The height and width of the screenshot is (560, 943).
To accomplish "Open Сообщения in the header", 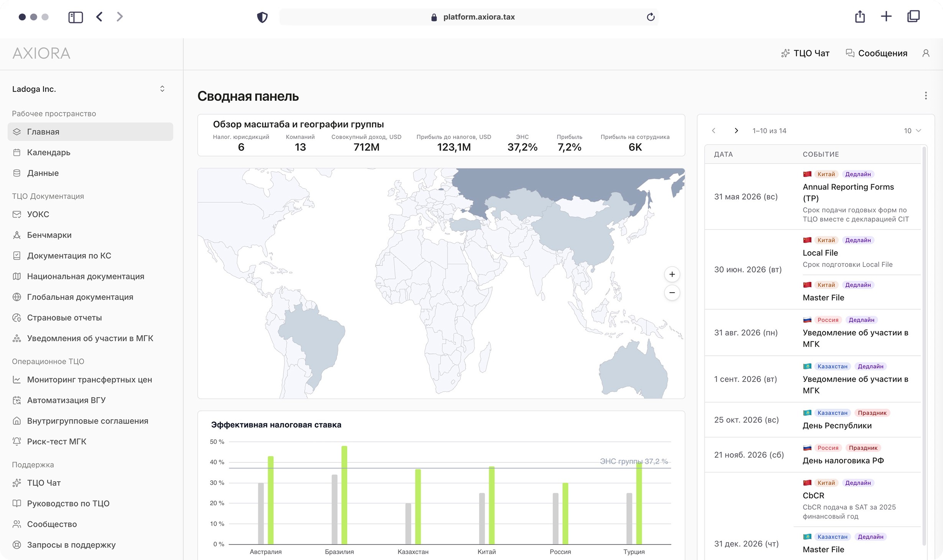I will pos(876,53).
